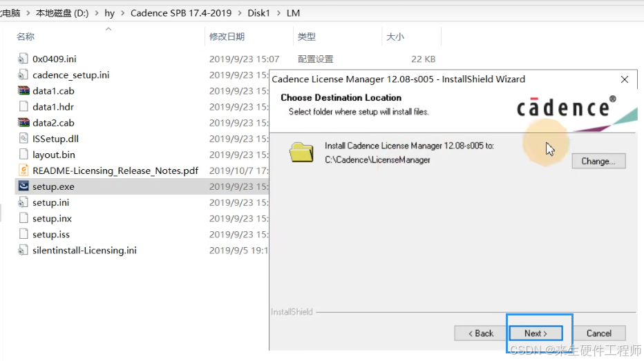This screenshot has height=361, width=644.
Task: Select the file name silentinstall-Licensing.ini
Action: click(84, 251)
